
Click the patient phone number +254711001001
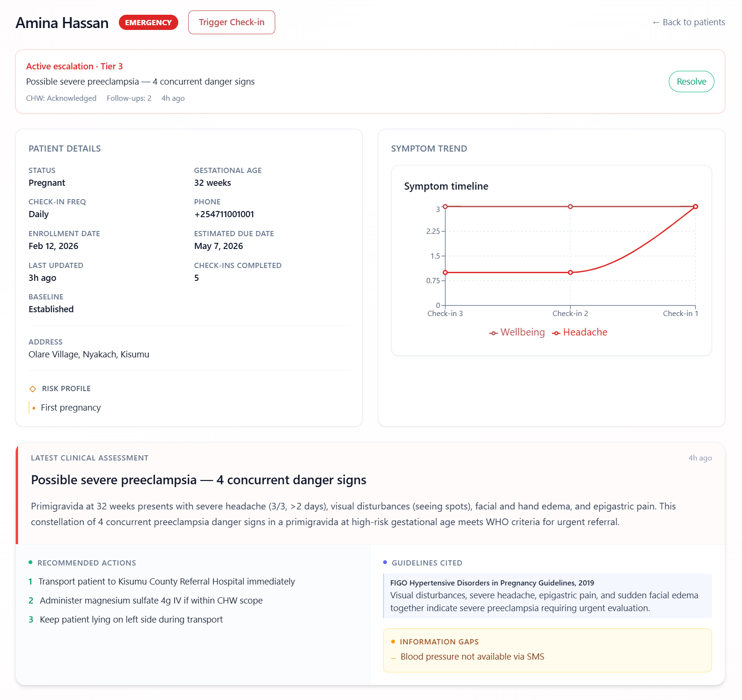[x=224, y=214]
